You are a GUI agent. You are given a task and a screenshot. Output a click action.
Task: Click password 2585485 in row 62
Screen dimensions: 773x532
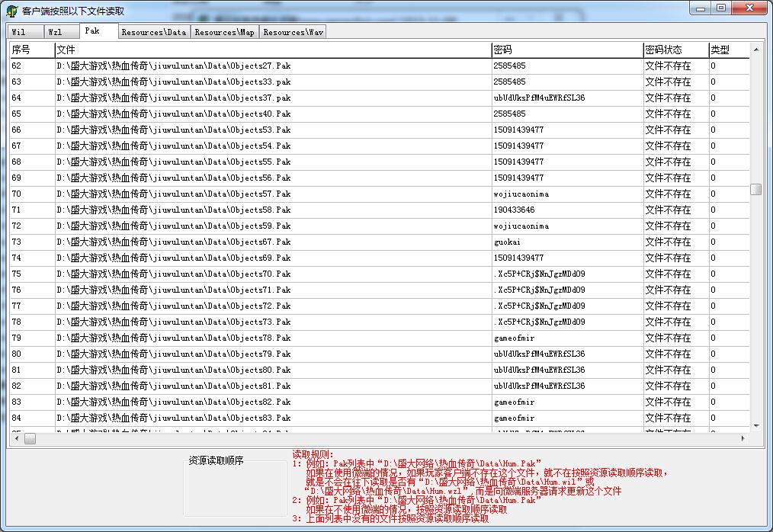[510, 66]
